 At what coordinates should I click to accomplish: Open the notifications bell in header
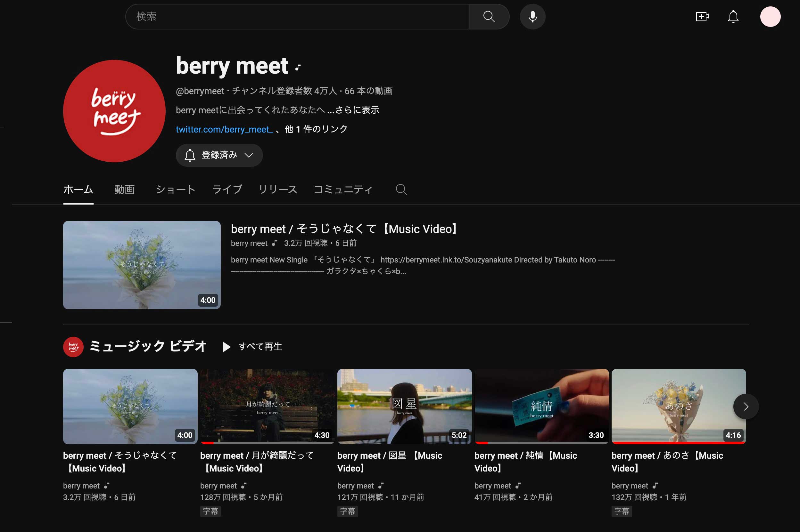tap(733, 17)
